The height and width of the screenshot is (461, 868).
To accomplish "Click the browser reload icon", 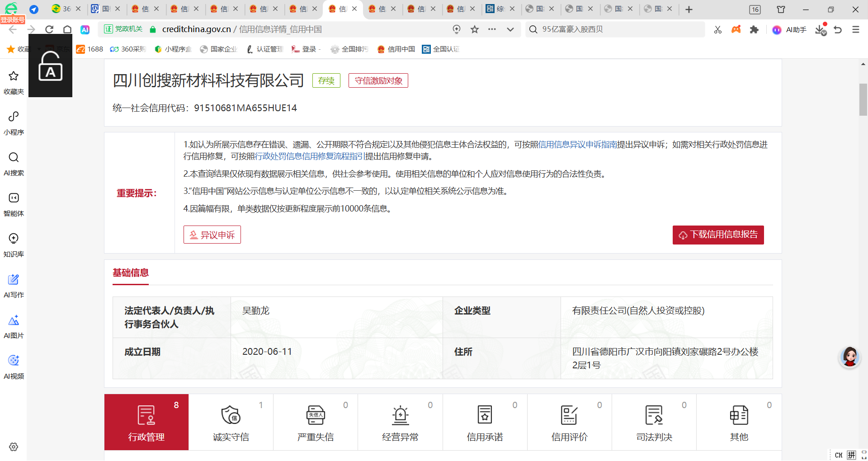I will (49, 29).
